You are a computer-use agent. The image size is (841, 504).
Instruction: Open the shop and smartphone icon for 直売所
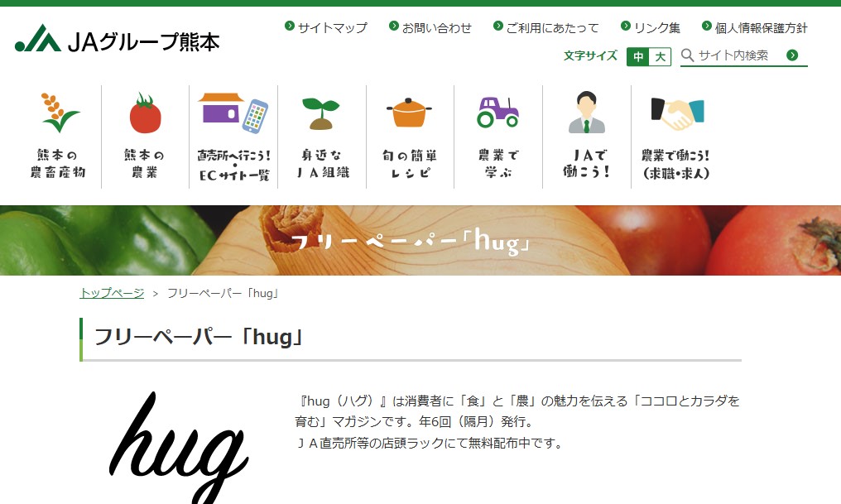233,113
